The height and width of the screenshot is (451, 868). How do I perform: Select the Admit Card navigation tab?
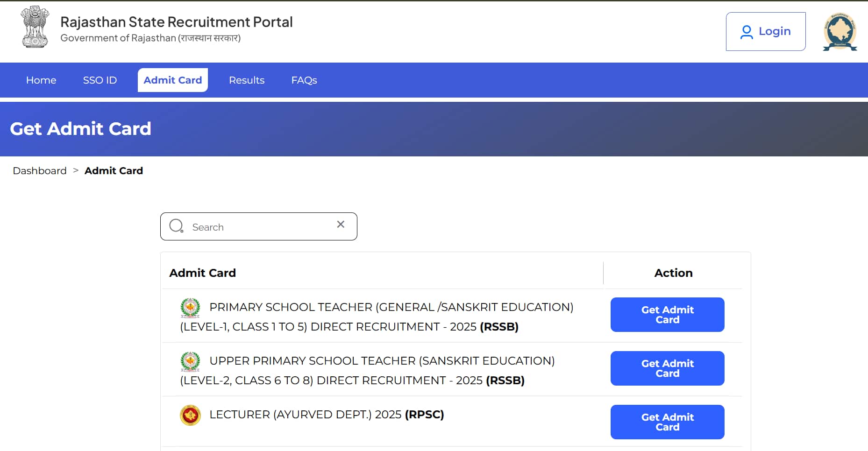pyautogui.click(x=173, y=80)
